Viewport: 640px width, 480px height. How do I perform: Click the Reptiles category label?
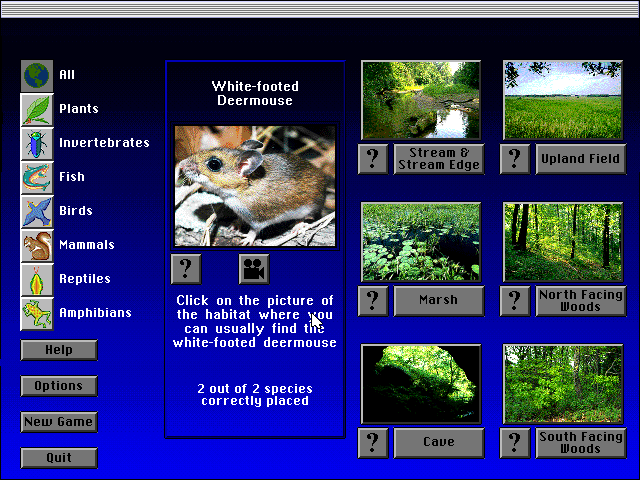coord(85,279)
